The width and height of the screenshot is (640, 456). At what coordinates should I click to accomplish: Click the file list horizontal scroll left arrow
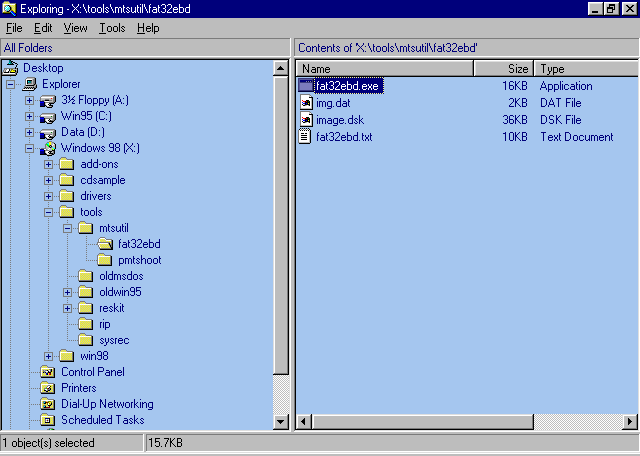(x=303, y=422)
